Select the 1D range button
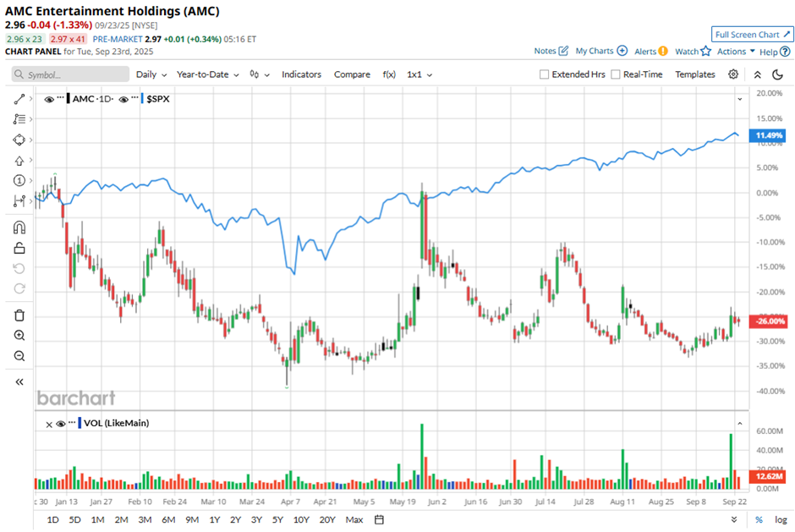 [x=52, y=520]
